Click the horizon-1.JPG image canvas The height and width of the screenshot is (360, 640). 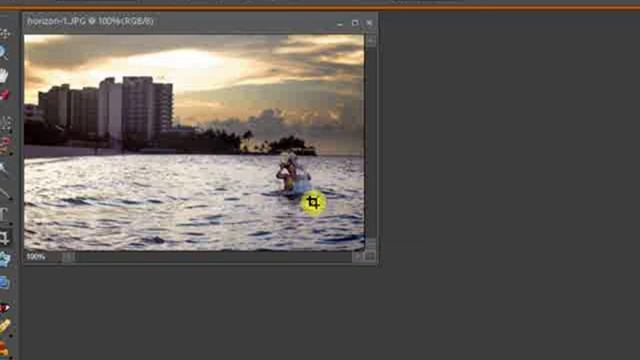pos(194,142)
